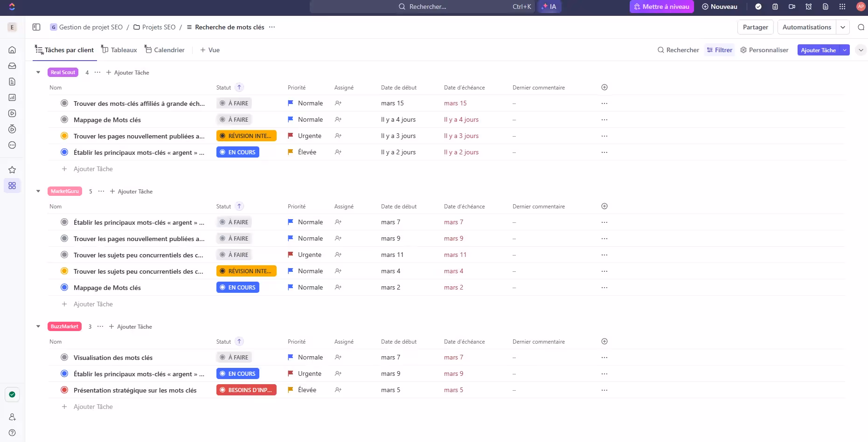
Task: Click the Partager button
Action: coord(755,27)
